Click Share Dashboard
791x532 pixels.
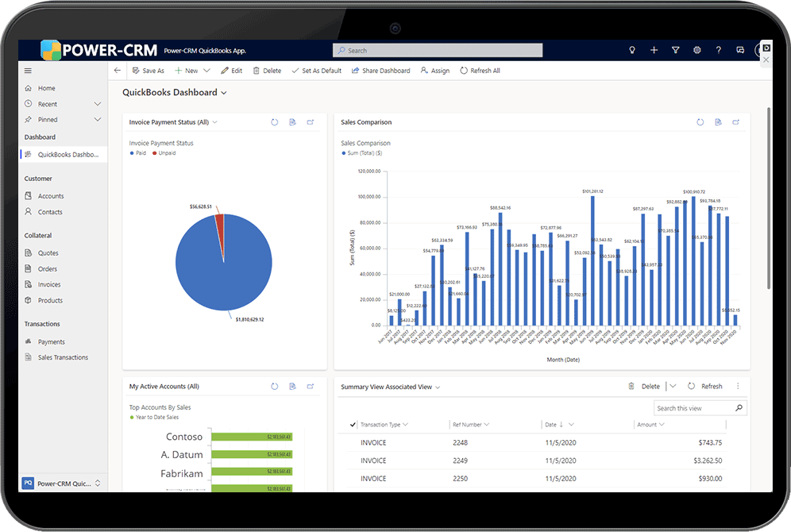381,71
